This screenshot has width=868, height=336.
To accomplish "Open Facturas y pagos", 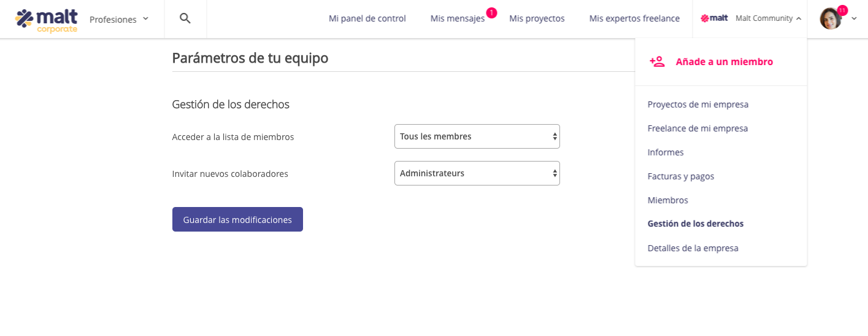I will click(x=681, y=176).
